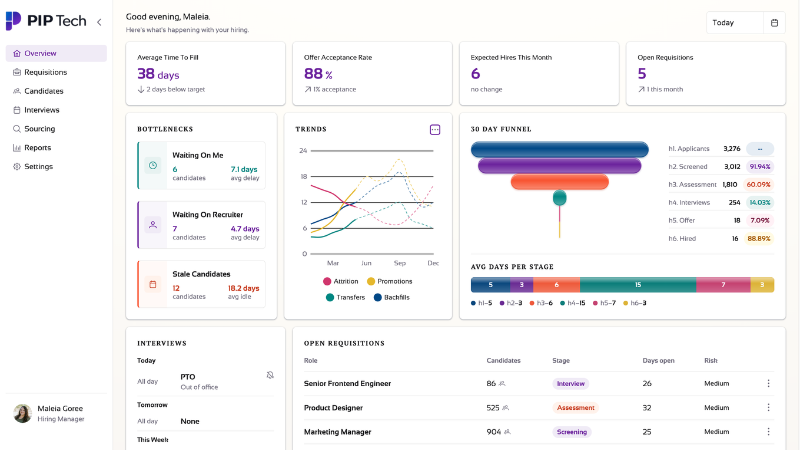800x450 pixels.
Task: Open the Senior Frontend Engineer row actions menu
Action: point(768,383)
